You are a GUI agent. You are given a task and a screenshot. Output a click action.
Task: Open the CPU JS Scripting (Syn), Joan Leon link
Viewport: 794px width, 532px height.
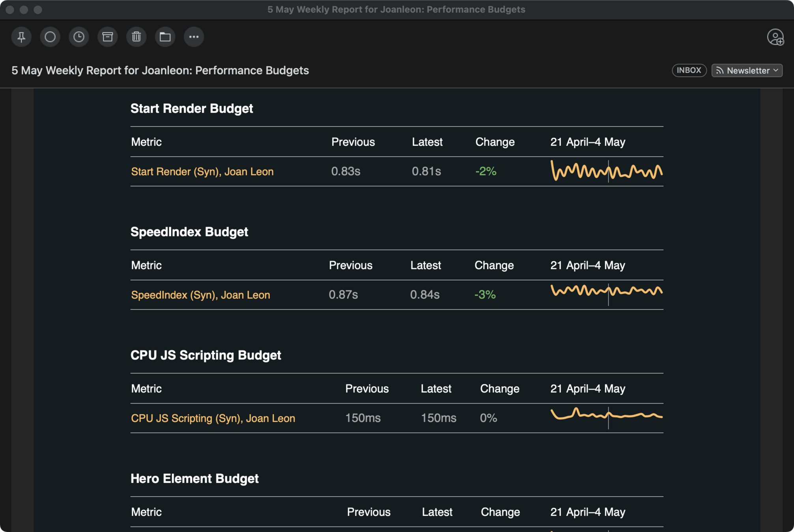(x=213, y=419)
